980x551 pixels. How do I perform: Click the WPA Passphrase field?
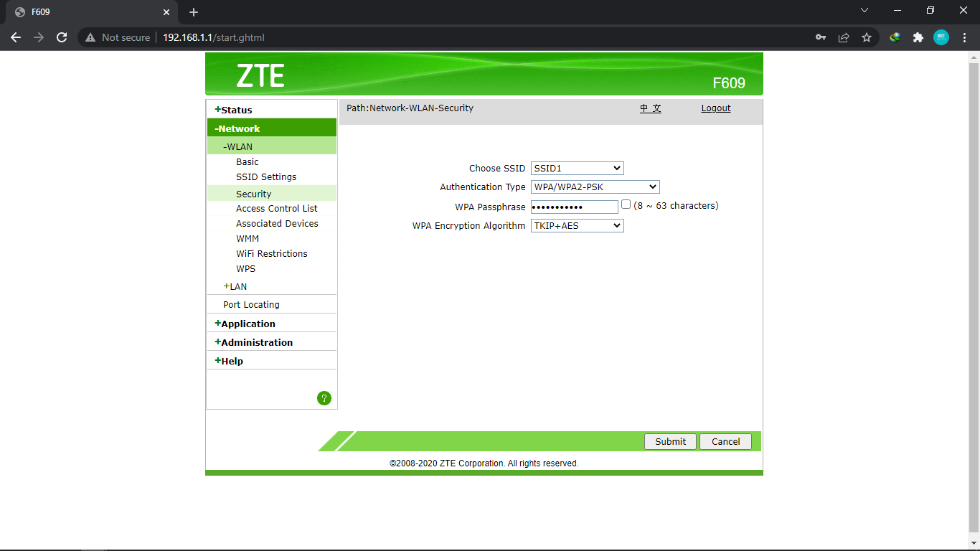(x=575, y=207)
